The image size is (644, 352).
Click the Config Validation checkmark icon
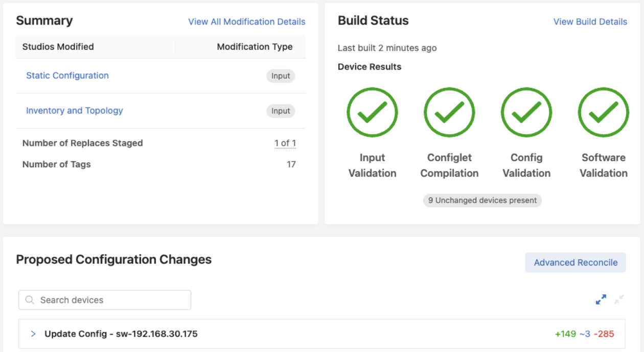tap(526, 113)
